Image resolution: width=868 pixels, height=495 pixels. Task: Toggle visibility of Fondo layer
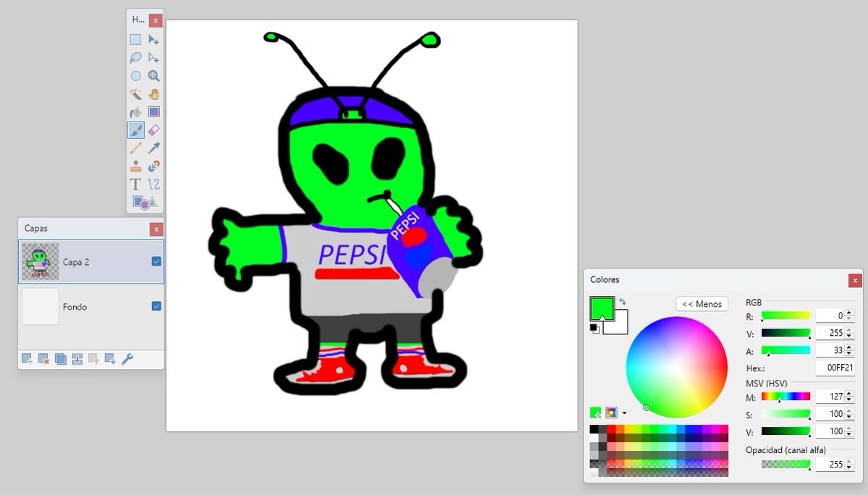(156, 306)
